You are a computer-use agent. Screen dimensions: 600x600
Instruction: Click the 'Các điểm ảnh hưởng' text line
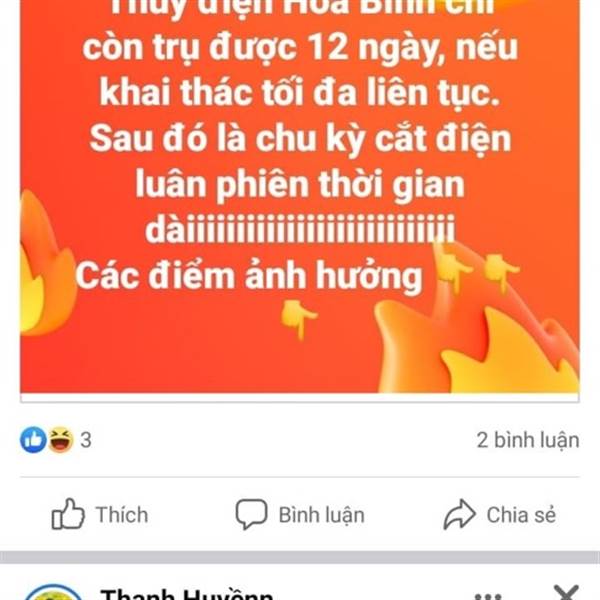coord(249,276)
